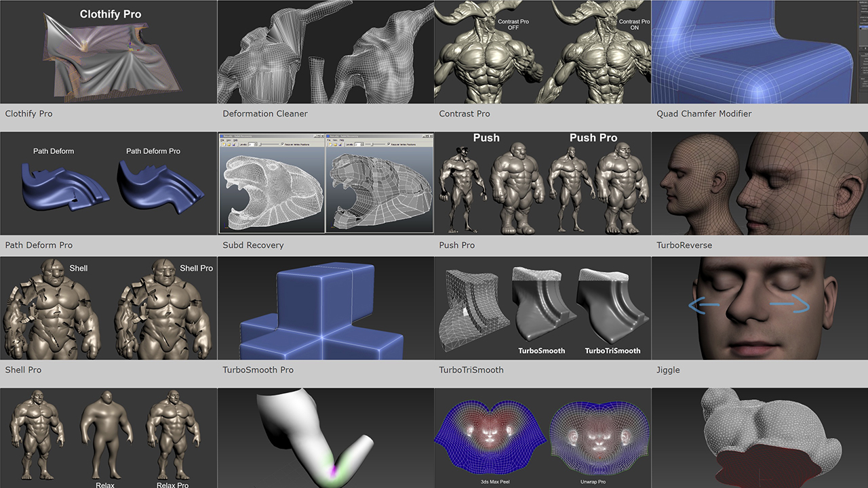Open the Push Pro character comparison image
The image size is (868, 488).
coord(542,183)
